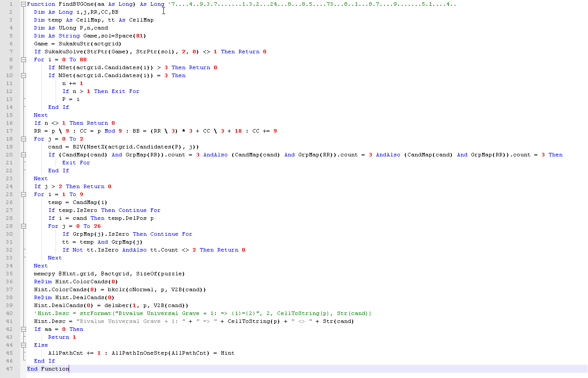Click 'temp = CandMap(i)' statement

tap(78, 202)
